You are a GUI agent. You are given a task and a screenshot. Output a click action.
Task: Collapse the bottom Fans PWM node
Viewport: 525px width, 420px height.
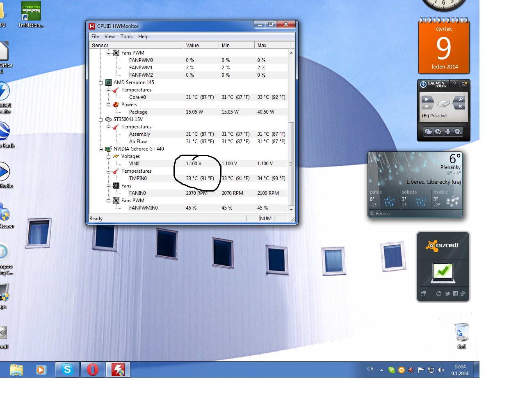tap(108, 201)
